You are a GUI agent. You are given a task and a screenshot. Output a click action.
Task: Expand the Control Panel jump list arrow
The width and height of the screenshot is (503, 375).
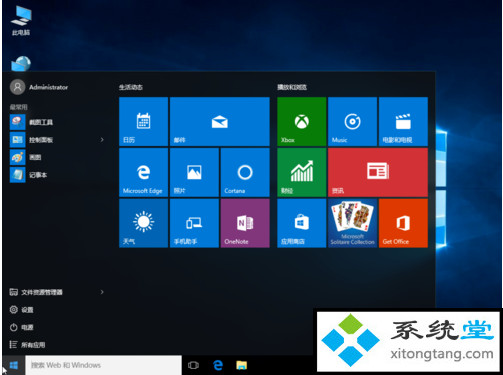tap(102, 140)
